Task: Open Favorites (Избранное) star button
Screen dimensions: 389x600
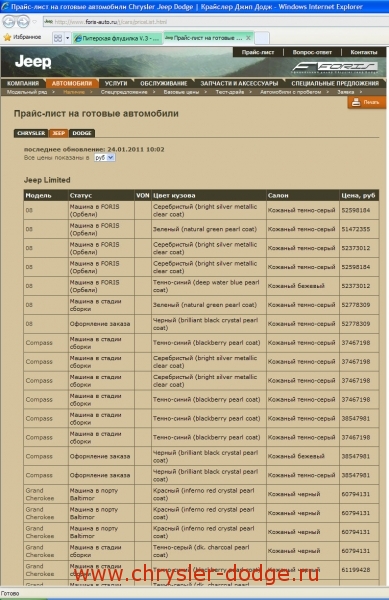Action: (x=23, y=38)
